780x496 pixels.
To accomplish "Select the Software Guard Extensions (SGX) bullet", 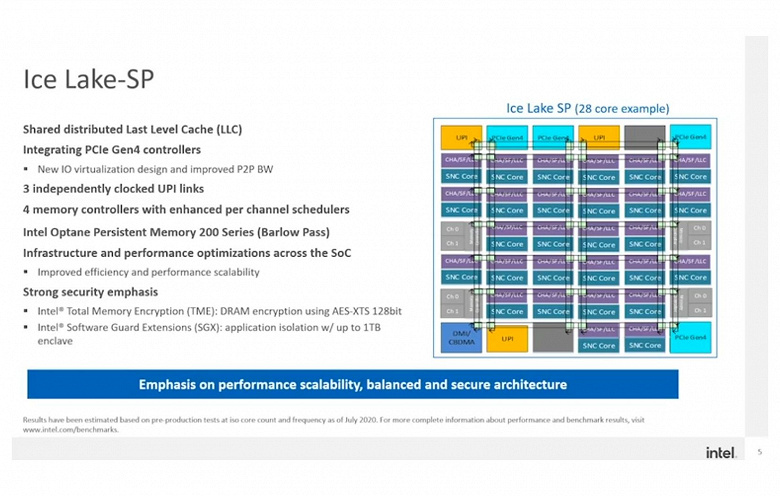I will 209,334.
